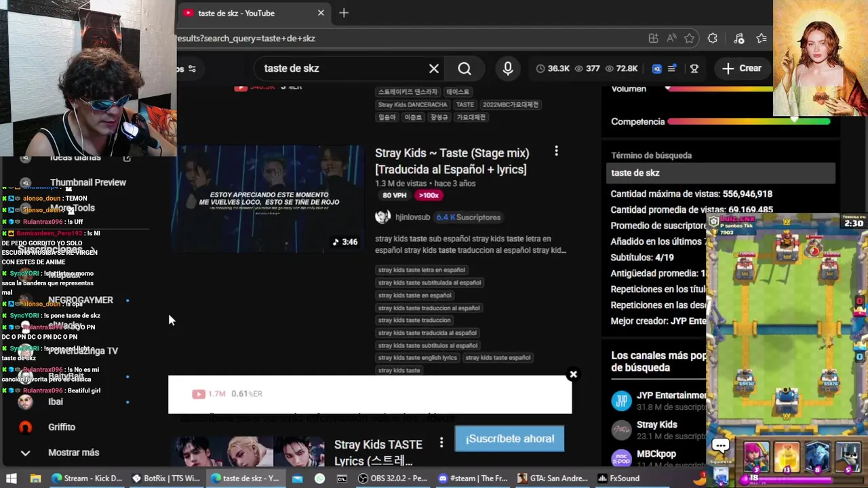Click the Edge media control music icon
Viewport: 868px width, 488px height.
coord(739,39)
